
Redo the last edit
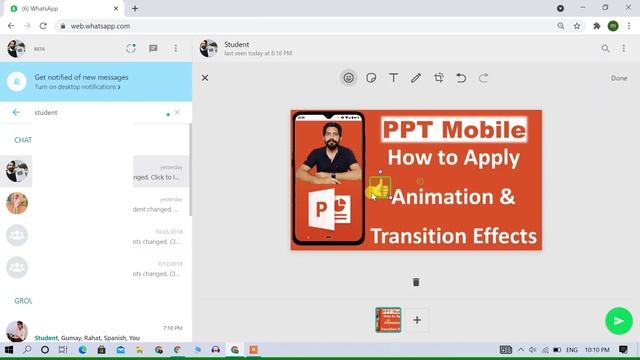click(484, 78)
